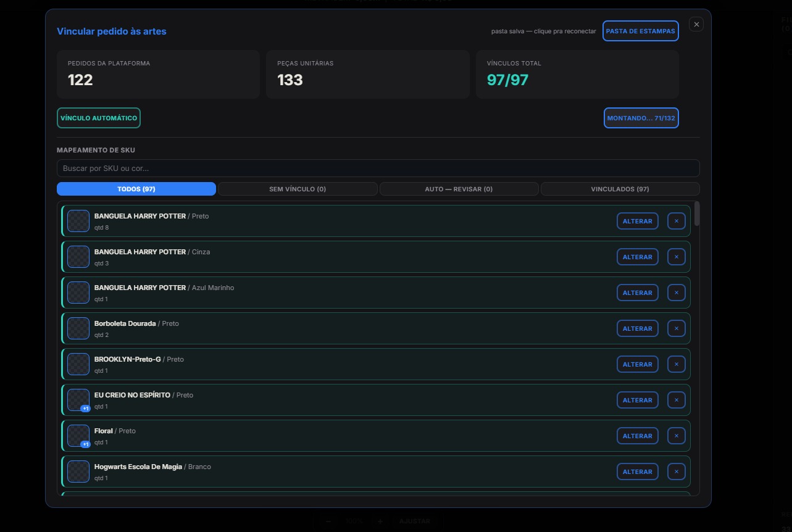This screenshot has width=792, height=532.
Task: Open the PASTA DE ESTAMPAS button
Action: click(x=641, y=31)
